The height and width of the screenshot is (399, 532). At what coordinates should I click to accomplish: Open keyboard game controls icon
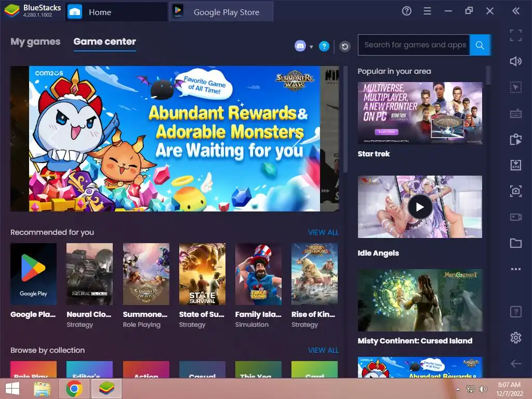[x=516, y=113]
